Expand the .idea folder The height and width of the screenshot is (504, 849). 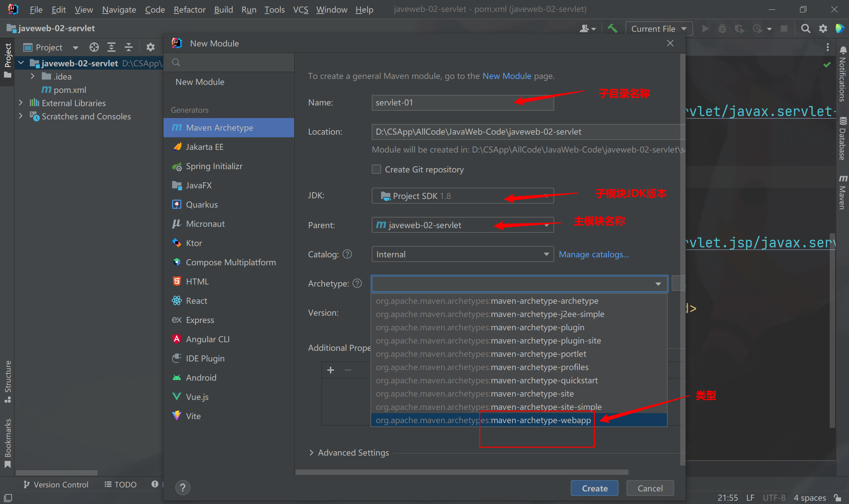[33, 76]
